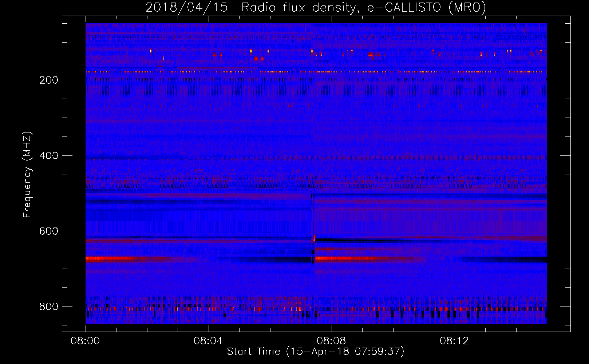The width and height of the screenshot is (589, 364).
Task: Select the 'Frequency (MHZ)' y-axis label
Action: [x=27, y=175]
